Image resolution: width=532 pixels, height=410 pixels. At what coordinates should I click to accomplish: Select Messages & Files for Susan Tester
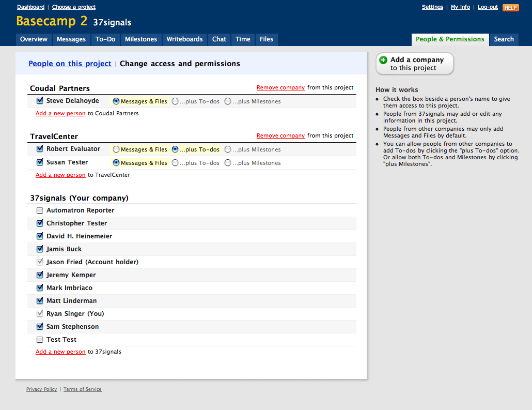click(116, 163)
